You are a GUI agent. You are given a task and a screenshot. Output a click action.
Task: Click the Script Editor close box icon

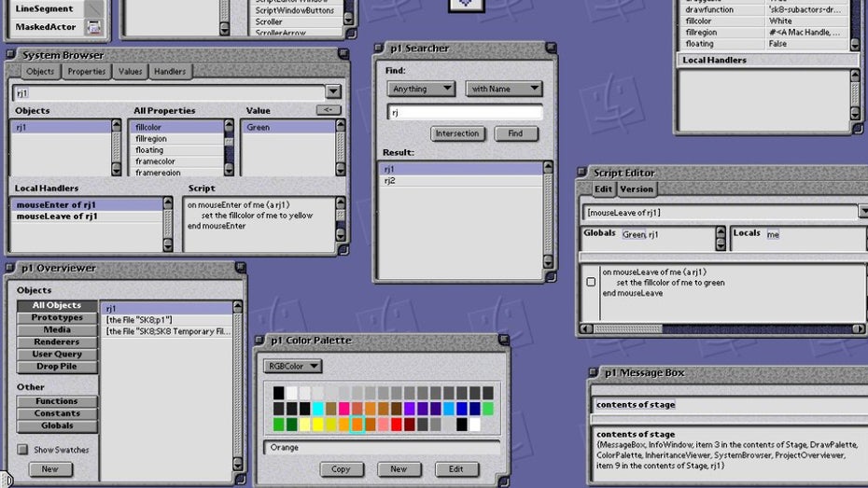[582, 173]
